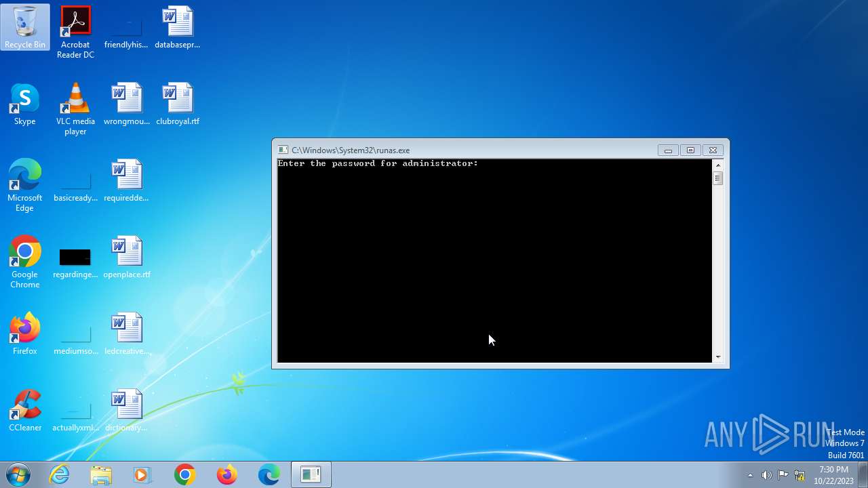
Task: Select clubroyal.rtf file on desktop
Action: (178, 104)
